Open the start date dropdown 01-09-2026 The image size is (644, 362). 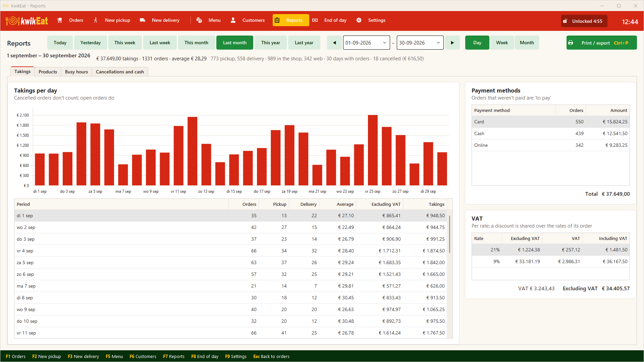[x=366, y=43]
